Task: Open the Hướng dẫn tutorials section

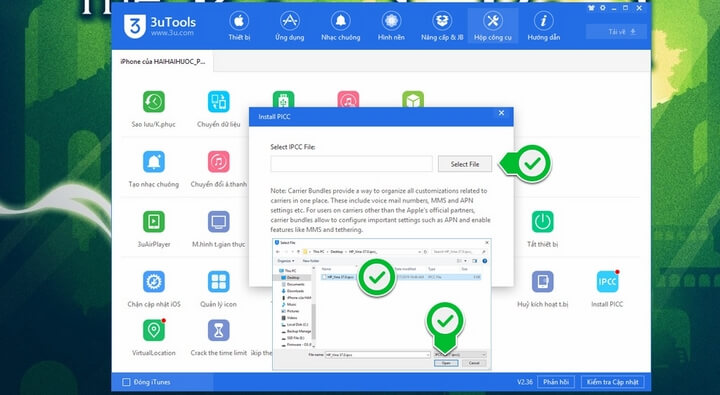Action: click(544, 27)
